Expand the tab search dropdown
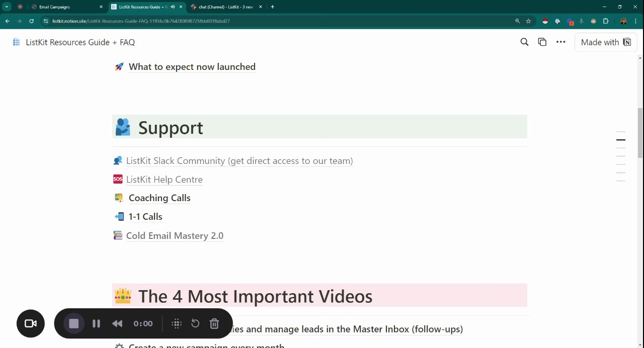 tap(7, 7)
